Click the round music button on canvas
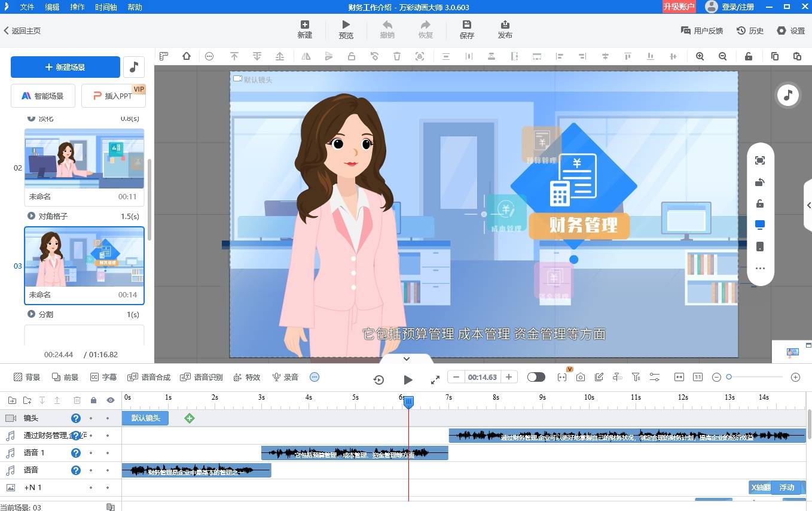812x511 pixels. [x=787, y=95]
